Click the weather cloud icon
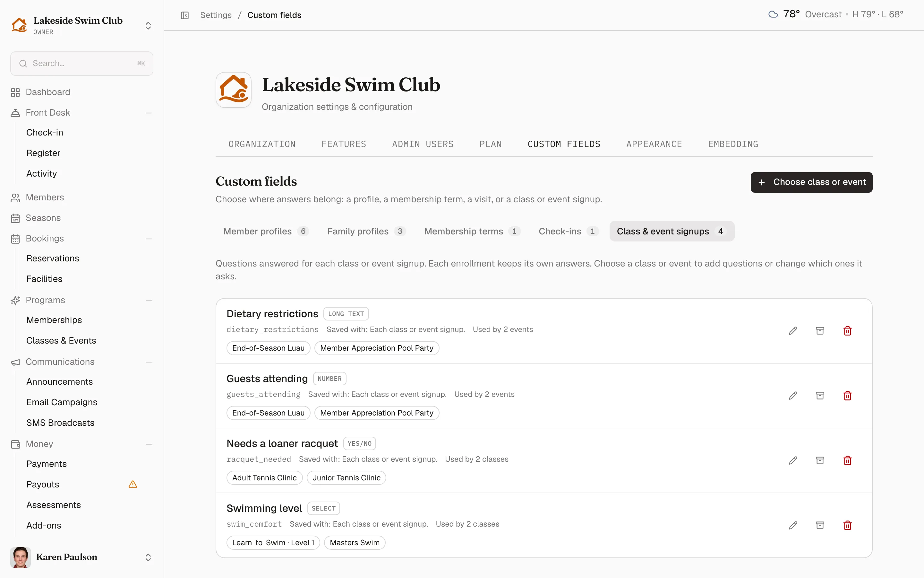 773,14
